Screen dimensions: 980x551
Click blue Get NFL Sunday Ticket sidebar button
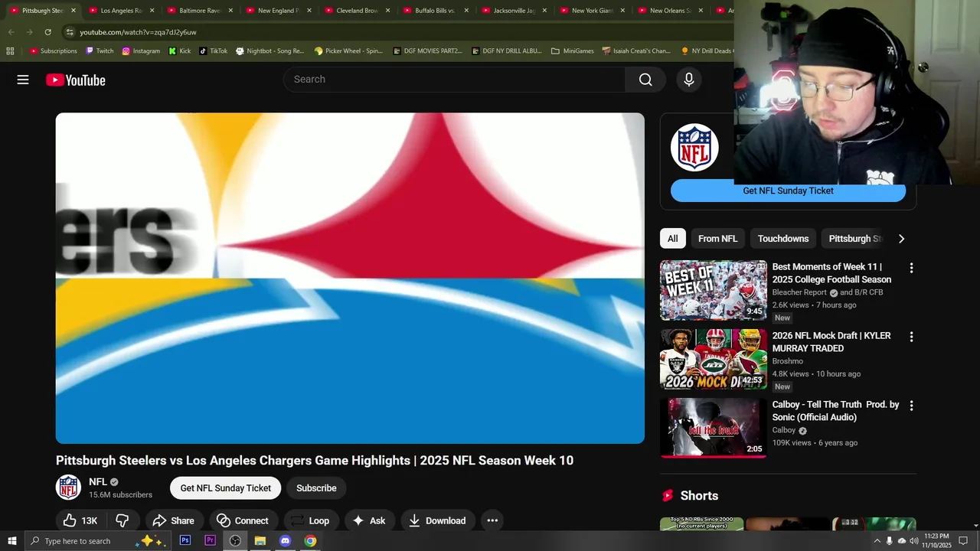click(x=788, y=191)
